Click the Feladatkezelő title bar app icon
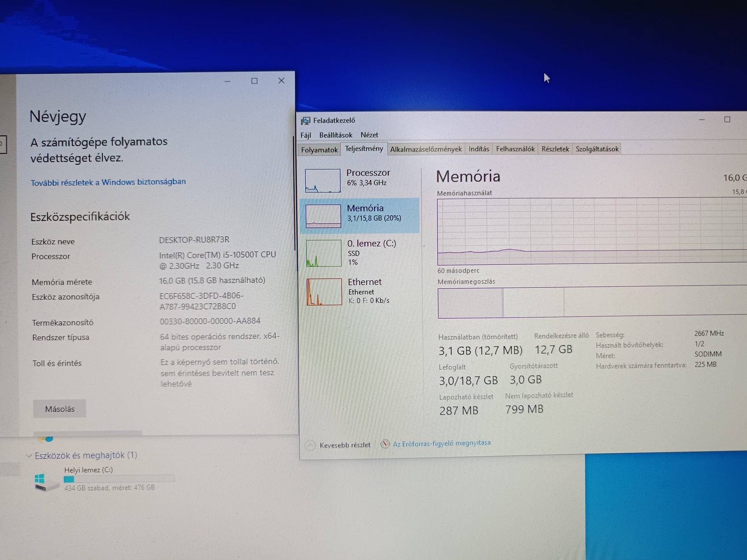The width and height of the screenshot is (747, 560). pyautogui.click(x=306, y=121)
